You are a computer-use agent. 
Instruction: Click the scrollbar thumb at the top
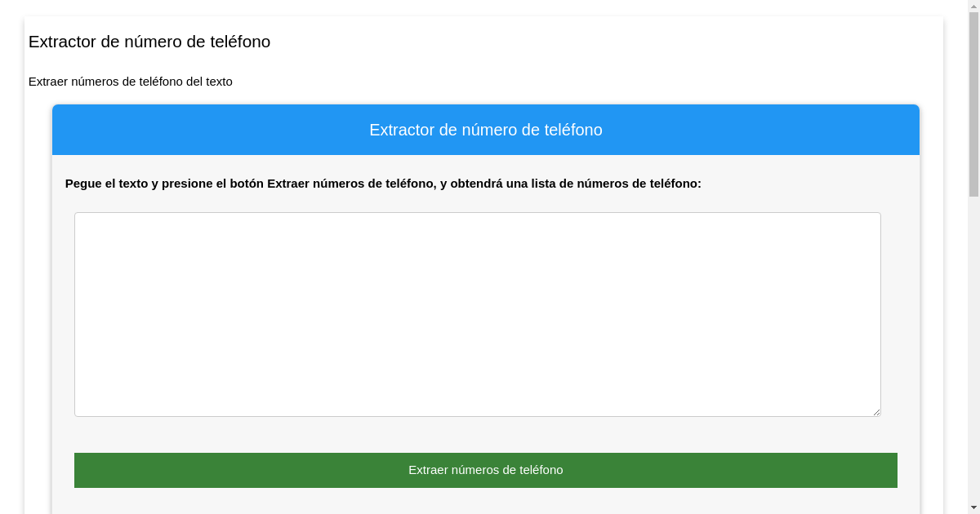tap(973, 98)
